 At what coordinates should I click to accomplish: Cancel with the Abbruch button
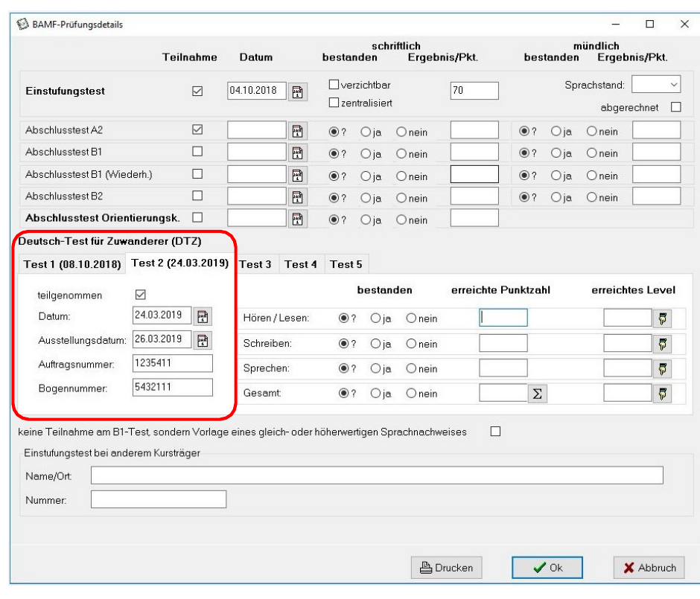(x=649, y=568)
